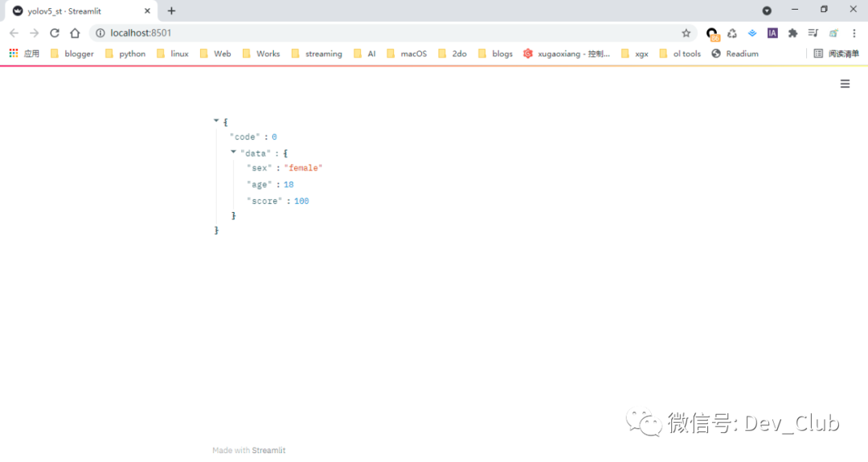The height and width of the screenshot is (462, 868).
Task: Click the browser back arrow
Action: coord(14,33)
